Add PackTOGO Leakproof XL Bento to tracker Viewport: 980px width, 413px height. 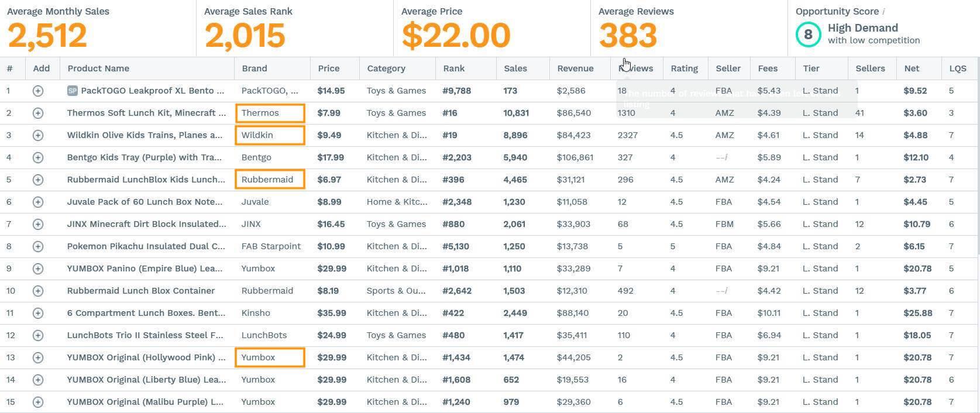[38, 91]
